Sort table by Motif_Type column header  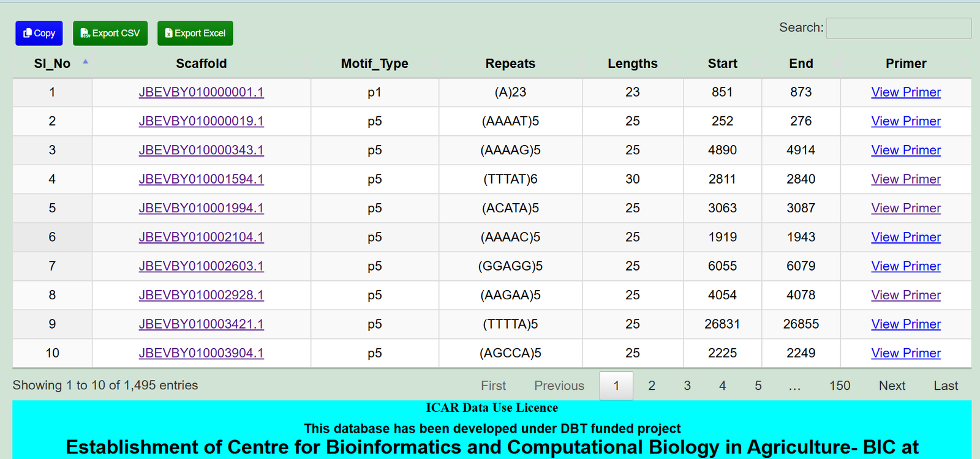pyautogui.click(x=374, y=64)
